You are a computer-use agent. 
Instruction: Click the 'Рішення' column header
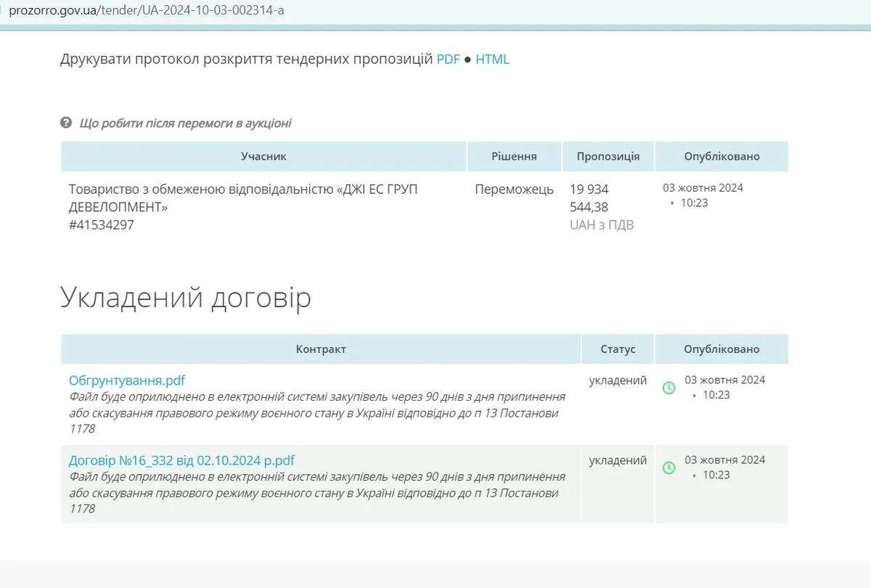(514, 156)
